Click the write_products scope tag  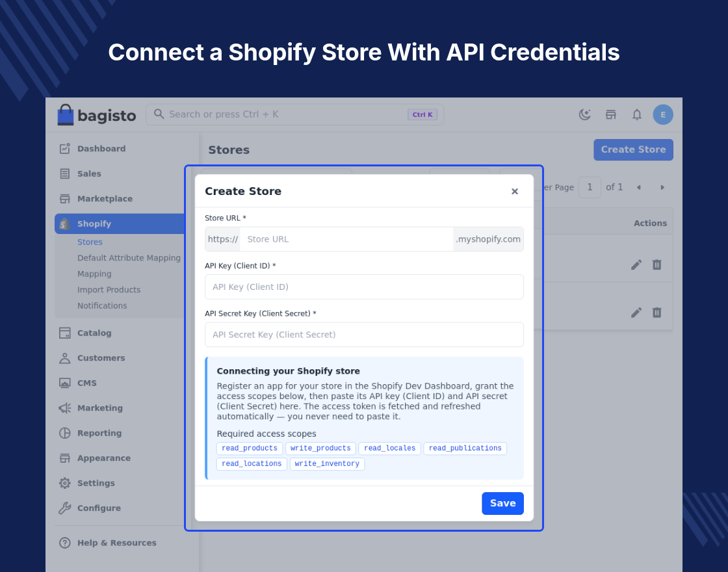pyautogui.click(x=320, y=448)
